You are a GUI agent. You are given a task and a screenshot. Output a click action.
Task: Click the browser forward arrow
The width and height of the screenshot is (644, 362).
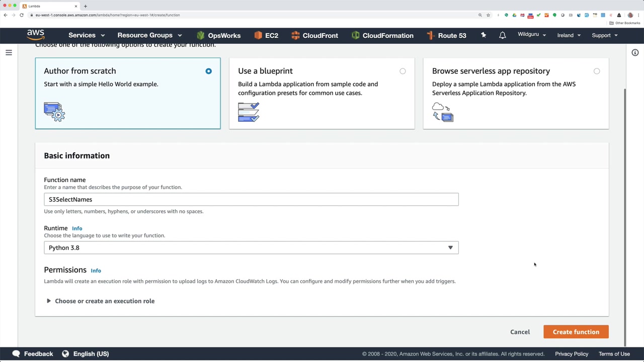tap(14, 15)
